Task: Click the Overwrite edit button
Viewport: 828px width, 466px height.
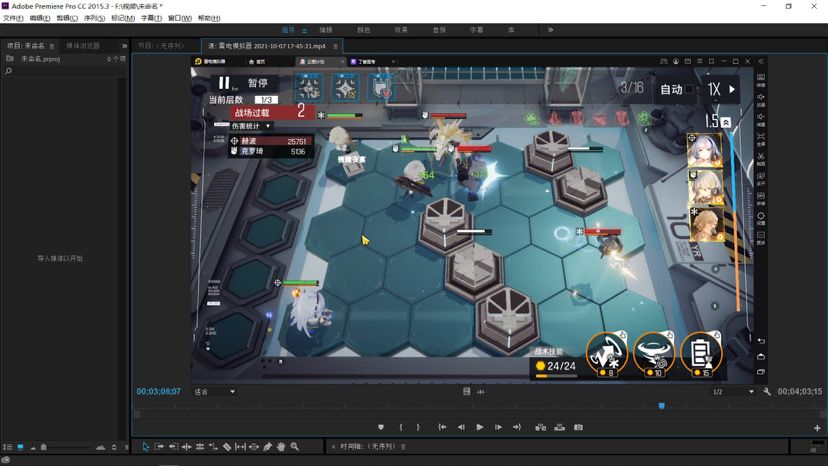Action: click(560, 427)
